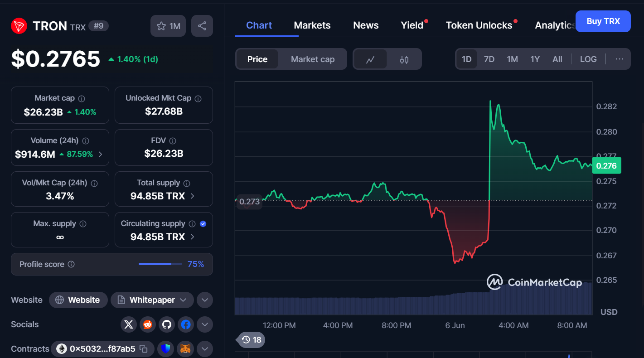This screenshot has width=644, height=358.
Task: Switch to candlestick chart icon
Action: pos(404,59)
